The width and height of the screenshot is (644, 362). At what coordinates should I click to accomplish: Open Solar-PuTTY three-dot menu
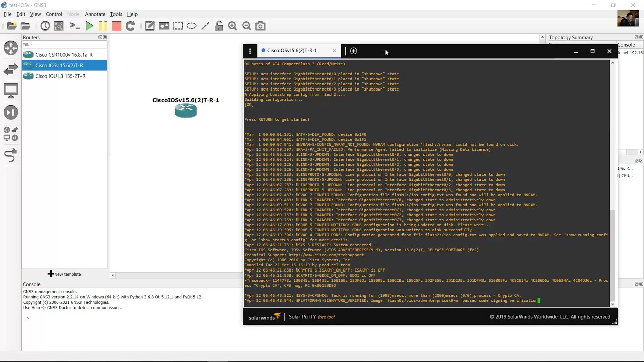250,51
